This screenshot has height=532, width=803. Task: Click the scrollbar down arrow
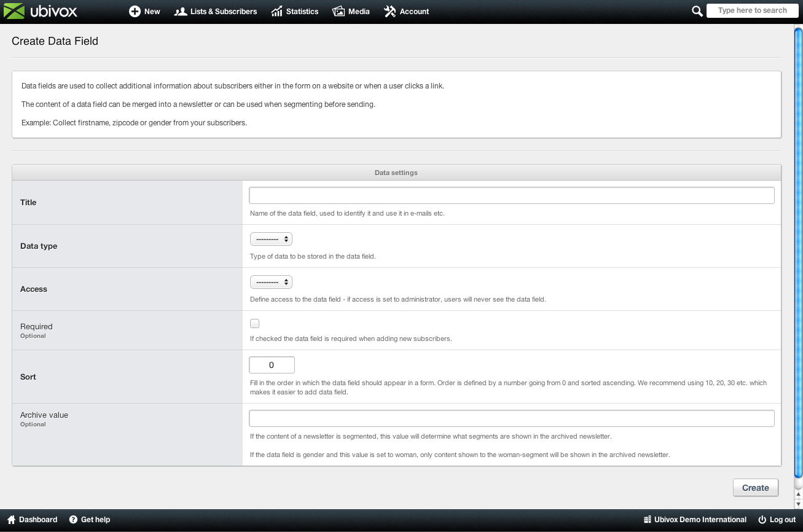pyautogui.click(x=798, y=504)
